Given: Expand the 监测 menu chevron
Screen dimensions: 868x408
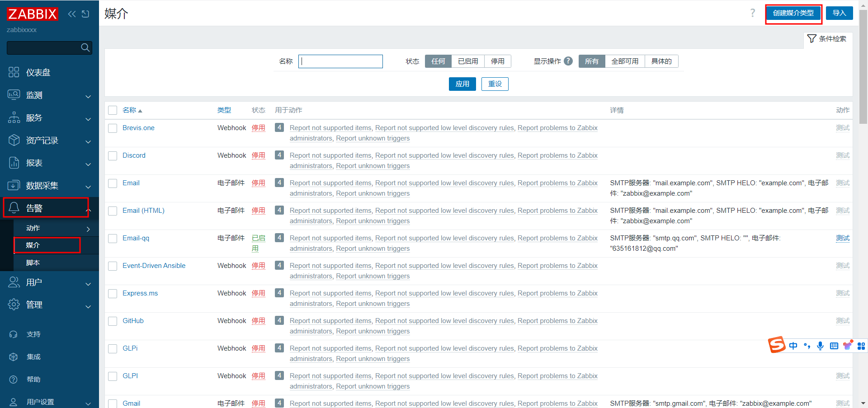Looking at the screenshot, I should click(88, 97).
